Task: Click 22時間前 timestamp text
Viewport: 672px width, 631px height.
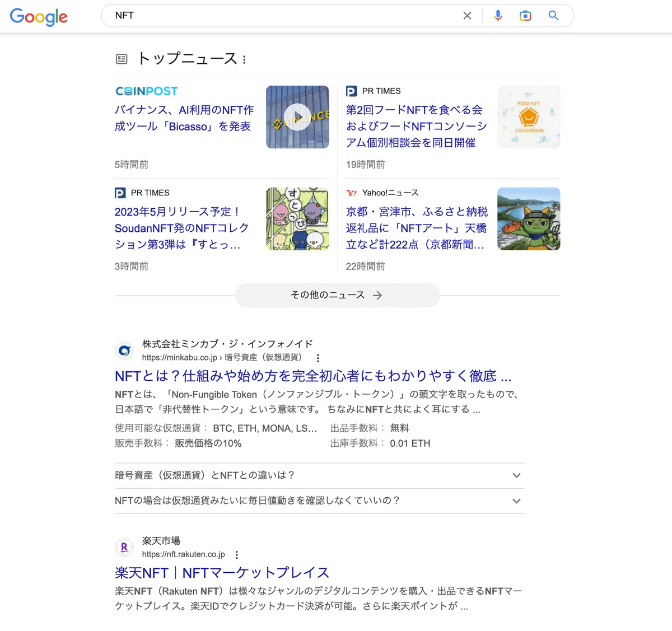Action: coord(366,266)
